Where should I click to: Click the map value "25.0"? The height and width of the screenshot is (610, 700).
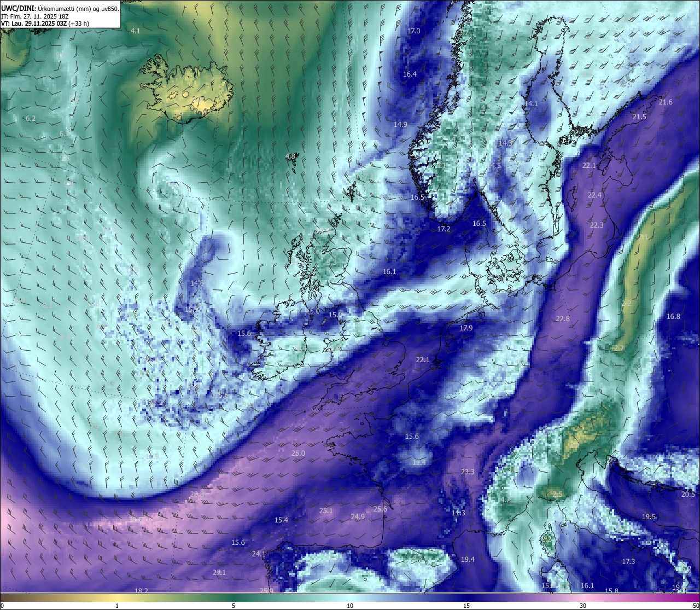(298, 454)
